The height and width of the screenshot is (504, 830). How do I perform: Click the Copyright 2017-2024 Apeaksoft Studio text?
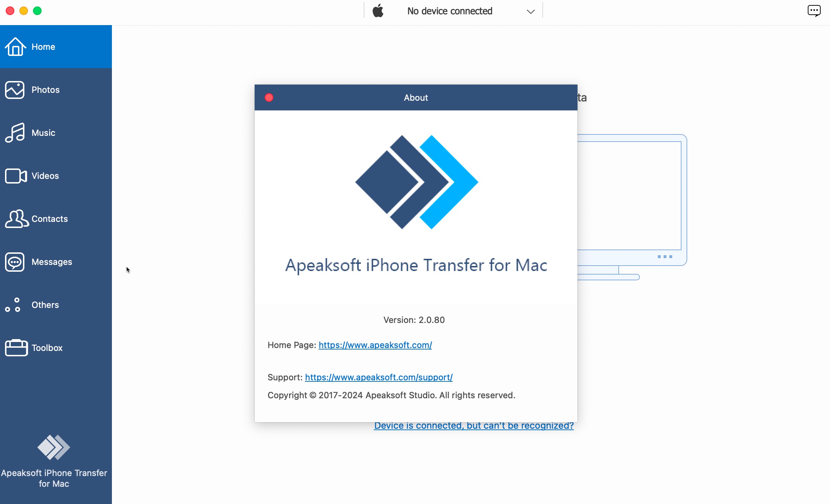coord(391,395)
